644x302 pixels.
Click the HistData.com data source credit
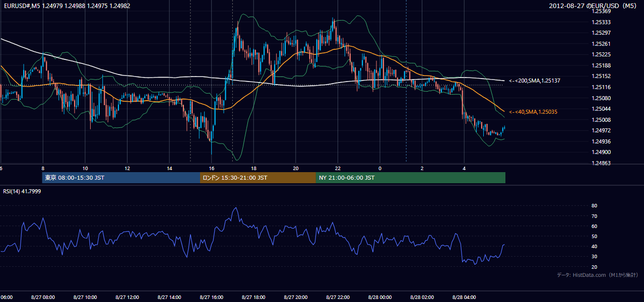597,275
